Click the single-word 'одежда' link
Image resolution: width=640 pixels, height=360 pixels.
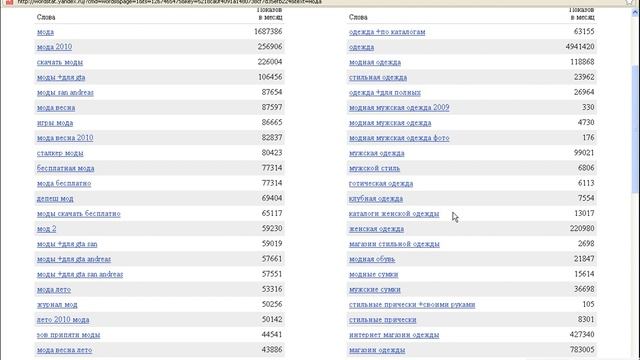(361, 47)
